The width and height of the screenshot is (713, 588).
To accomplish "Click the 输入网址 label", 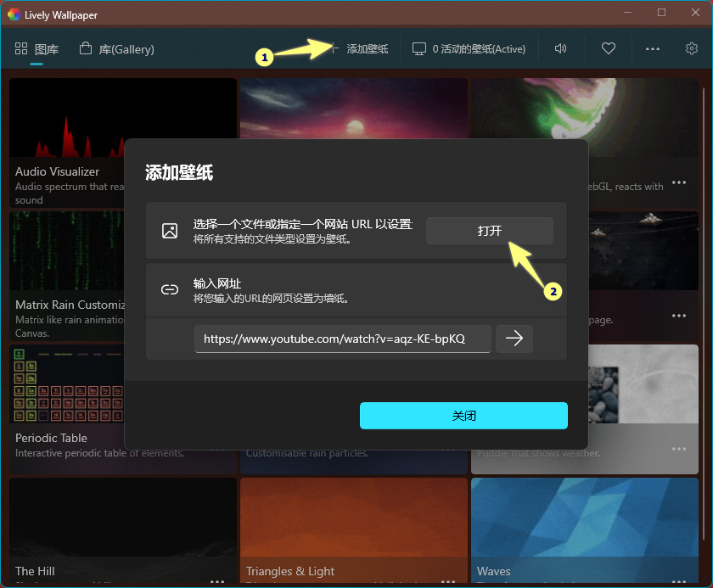I will pyautogui.click(x=217, y=283).
